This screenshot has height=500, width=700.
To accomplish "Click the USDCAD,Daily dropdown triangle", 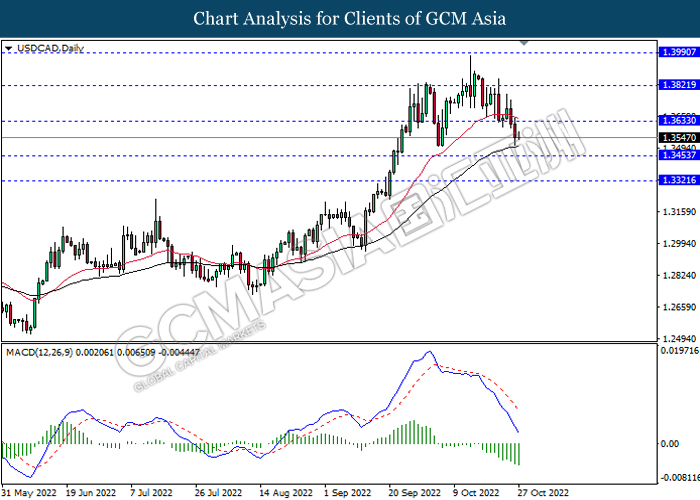I will [x=8, y=48].
